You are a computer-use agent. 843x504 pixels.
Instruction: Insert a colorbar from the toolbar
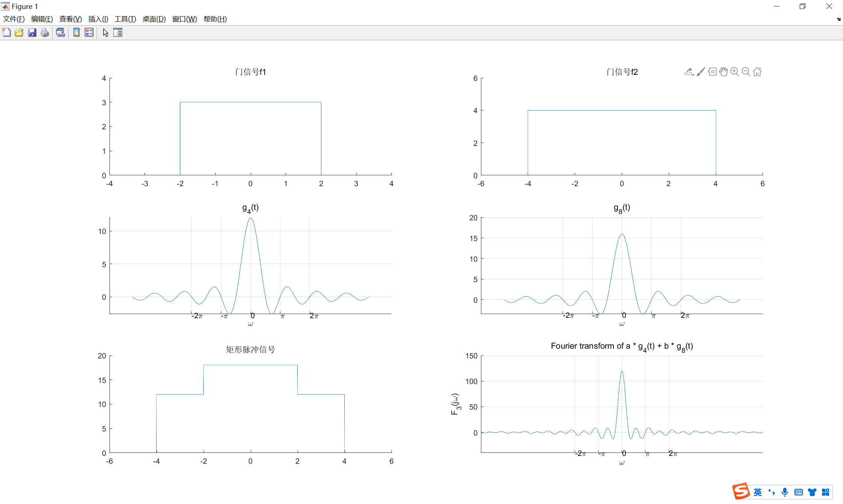click(76, 33)
